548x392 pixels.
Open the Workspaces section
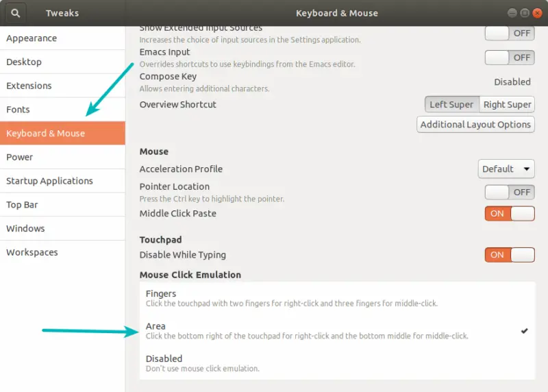(x=62, y=252)
